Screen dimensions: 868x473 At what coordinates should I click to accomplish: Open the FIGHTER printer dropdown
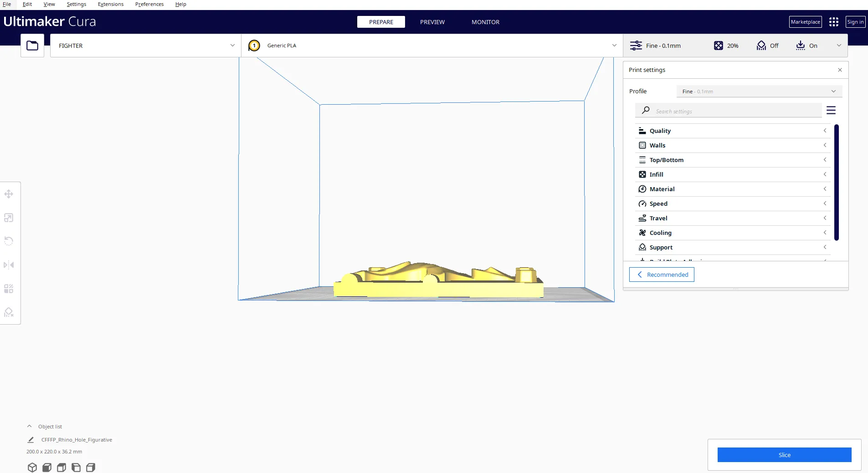(x=145, y=46)
